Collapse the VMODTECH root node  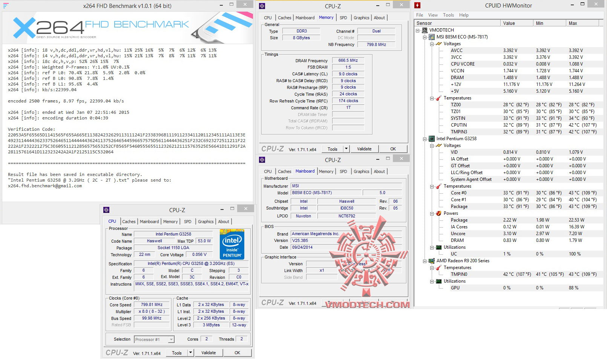click(418, 30)
